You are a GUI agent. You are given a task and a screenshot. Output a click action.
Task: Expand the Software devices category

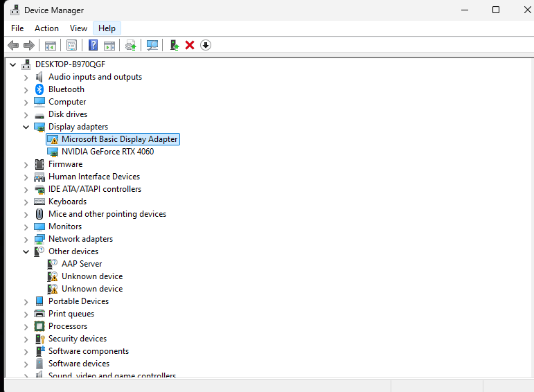click(x=26, y=364)
